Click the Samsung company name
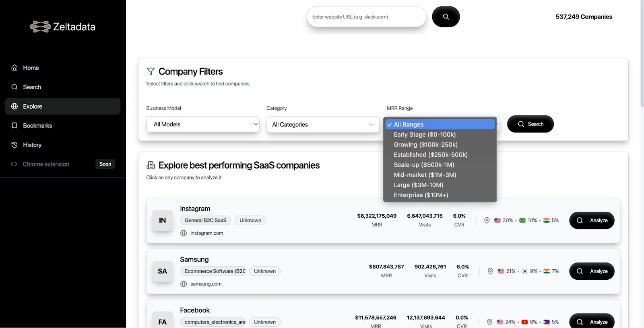The width and height of the screenshot is (644, 328). (194, 260)
